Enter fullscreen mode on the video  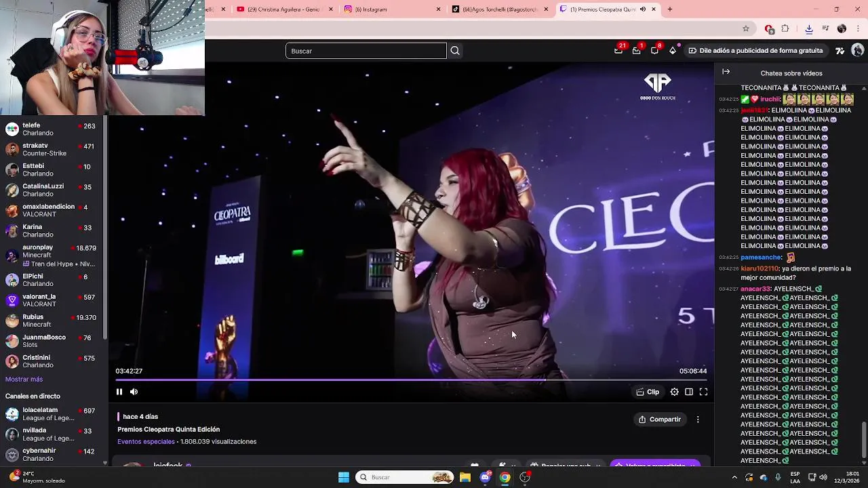(x=703, y=392)
